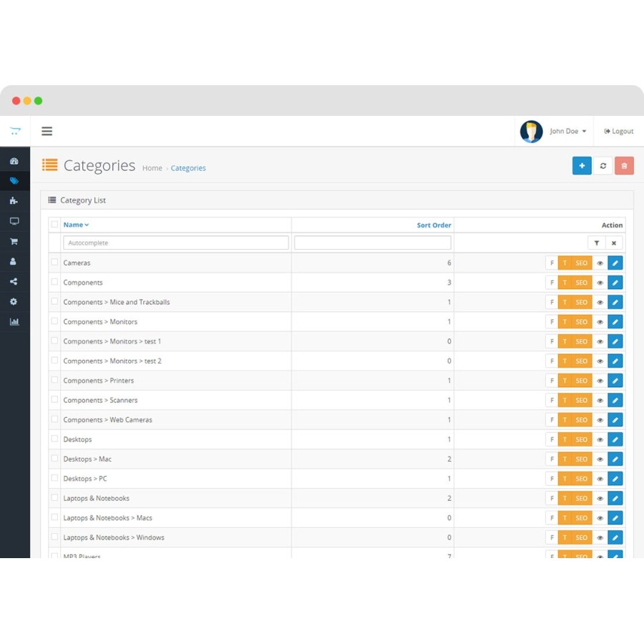Image resolution: width=644 pixels, height=644 pixels.
Task: Click SEO button for Desktops > Mac
Action: tap(581, 459)
